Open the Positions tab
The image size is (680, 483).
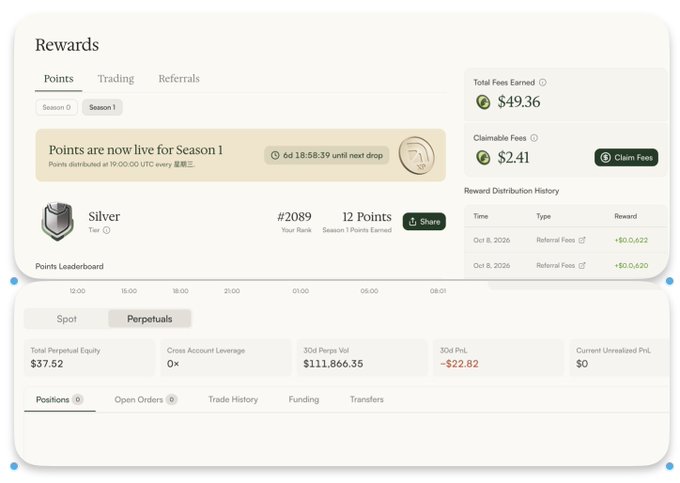click(x=60, y=399)
